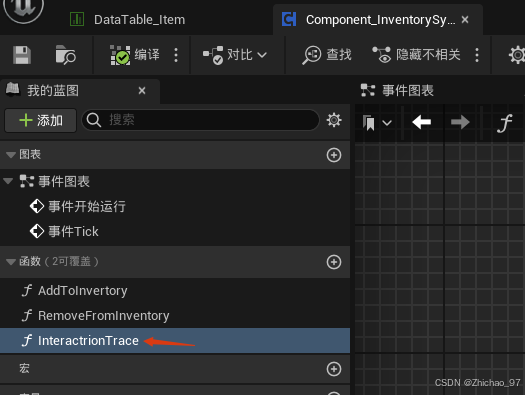Close the 我的蓝图 panel tab
Viewport: 525px width, 395px height.
[142, 91]
